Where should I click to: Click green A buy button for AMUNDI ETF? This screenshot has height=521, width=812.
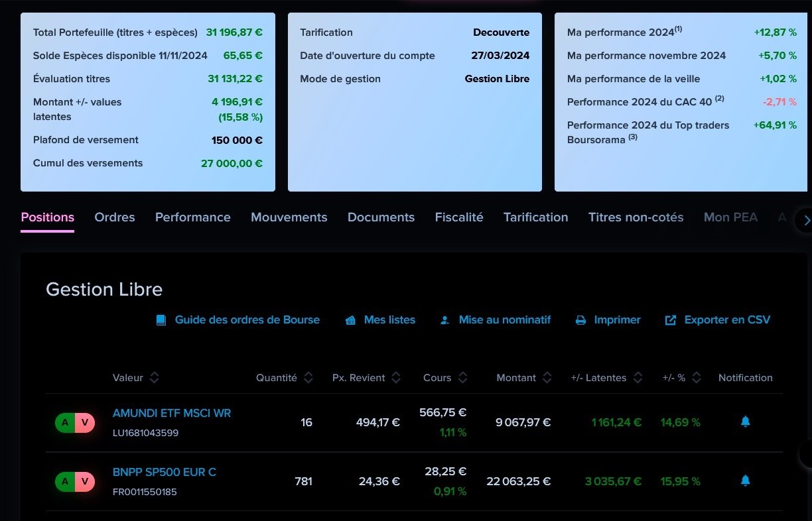[65, 422]
